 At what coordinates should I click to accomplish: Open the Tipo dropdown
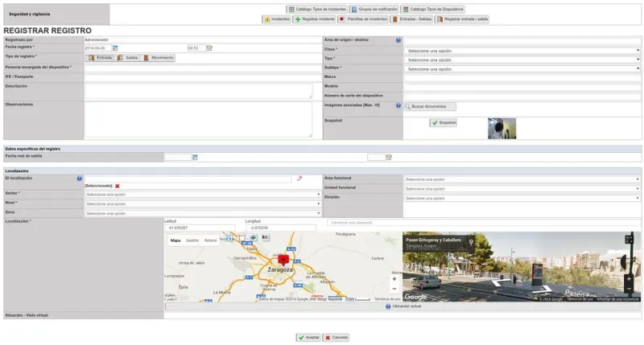coord(522,60)
